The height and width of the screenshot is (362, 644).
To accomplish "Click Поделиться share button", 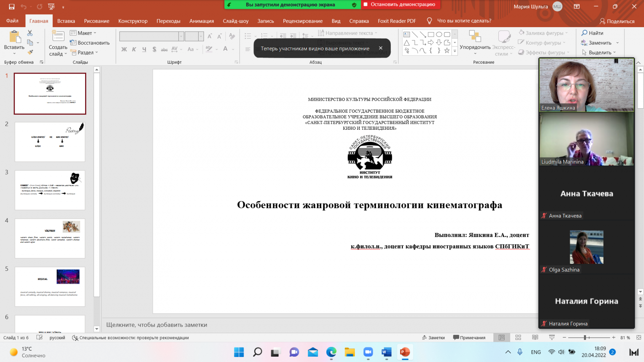I will tap(617, 21).
